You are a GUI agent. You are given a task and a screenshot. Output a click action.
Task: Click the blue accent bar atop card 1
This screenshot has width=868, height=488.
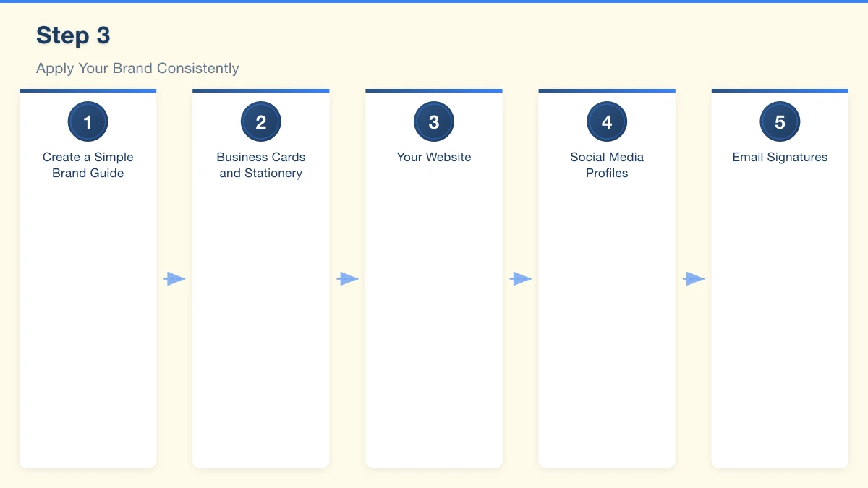tap(130, 90)
